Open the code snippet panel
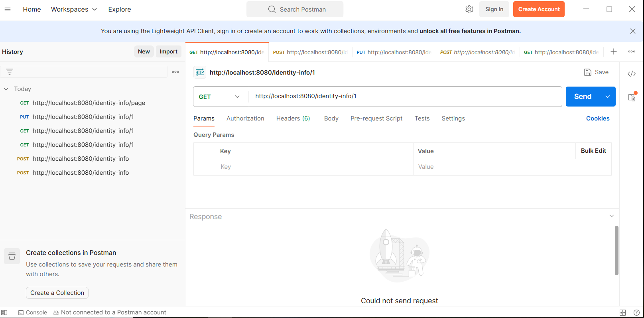This screenshot has height=318, width=644. click(632, 74)
